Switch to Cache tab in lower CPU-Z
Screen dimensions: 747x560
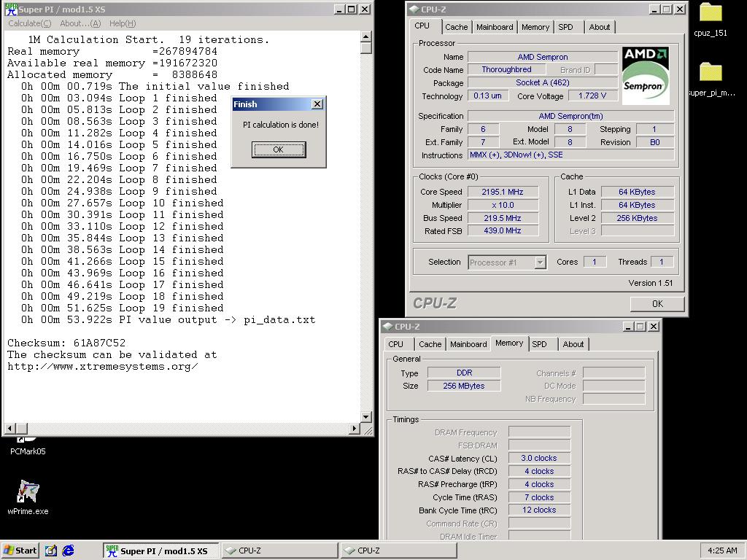pyautogui.click(x=430, y=344)
